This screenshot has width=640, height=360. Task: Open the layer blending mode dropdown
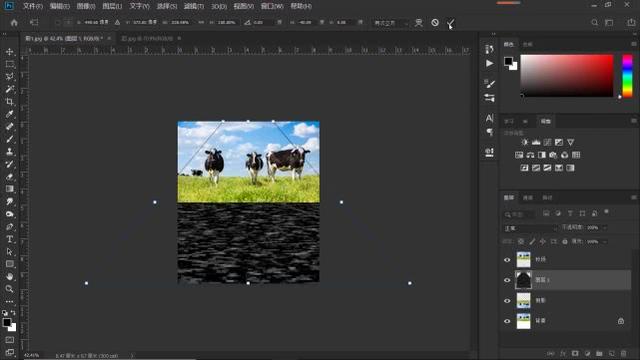pyautogui.click(x=530, y=228)
